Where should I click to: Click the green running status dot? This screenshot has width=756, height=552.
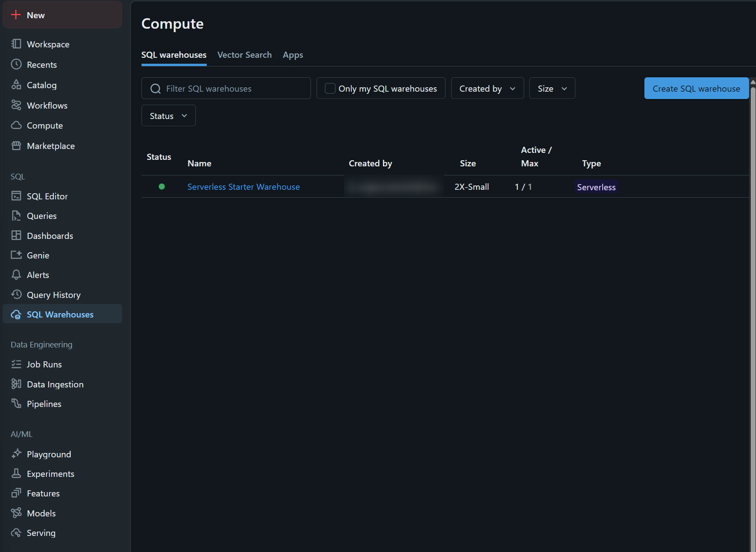[x=162, y=186]
